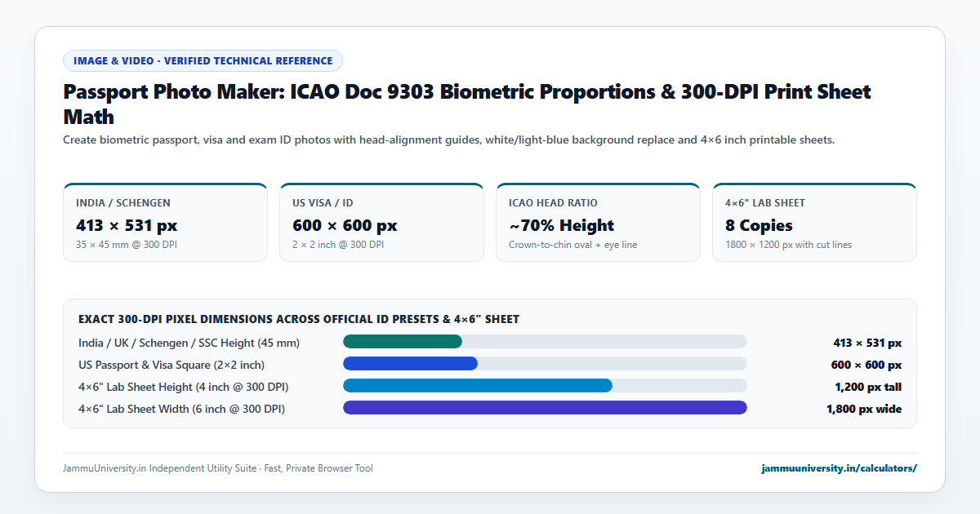Select the "8 Copies" value
The height and width of the screenshot is (514, 980).
759,225
